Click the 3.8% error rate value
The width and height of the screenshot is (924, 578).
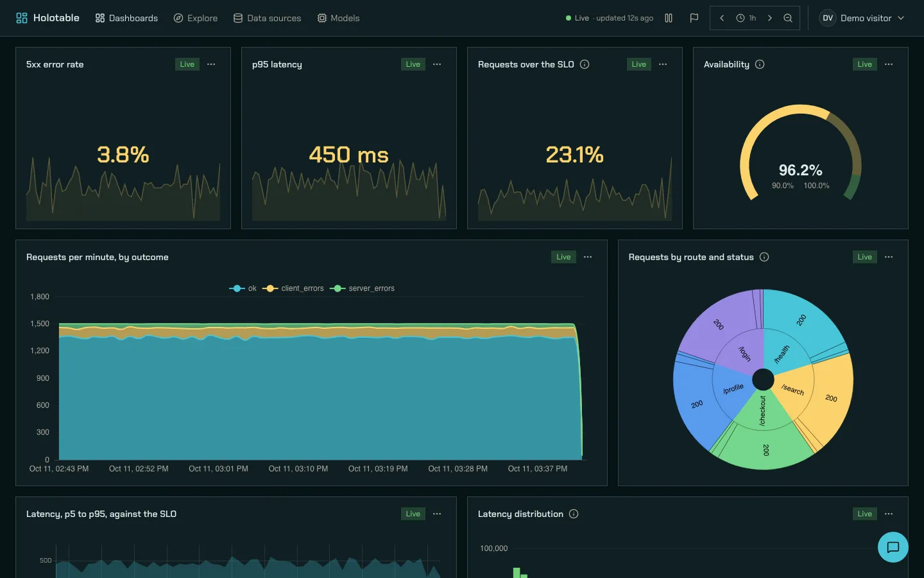(123, 155)
